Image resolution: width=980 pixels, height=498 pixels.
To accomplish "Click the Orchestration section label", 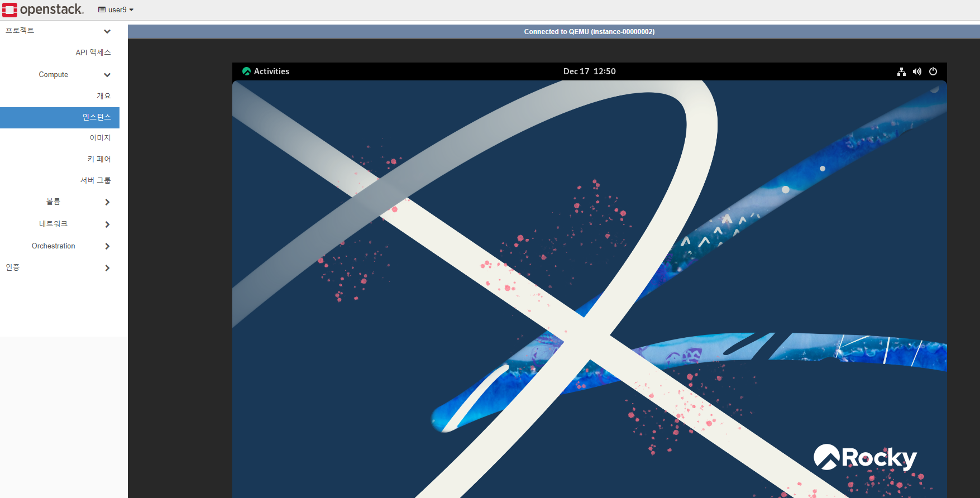I will click(x=54, y=246).
